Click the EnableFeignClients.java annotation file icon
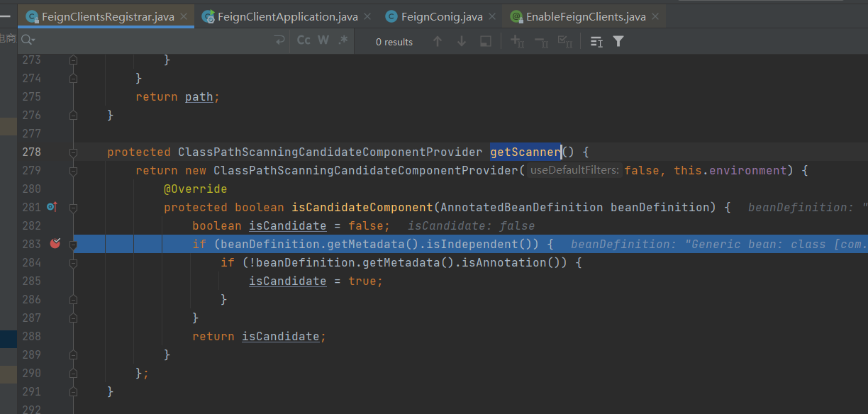 tap(516, 16)
